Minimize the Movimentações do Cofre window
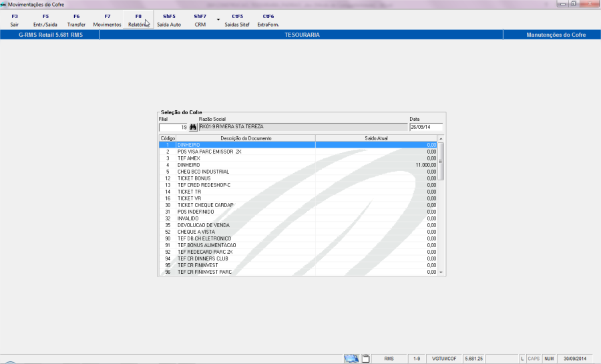Image resolution: width=601 pixels, height=364 pixels. [x=563, y=4]
